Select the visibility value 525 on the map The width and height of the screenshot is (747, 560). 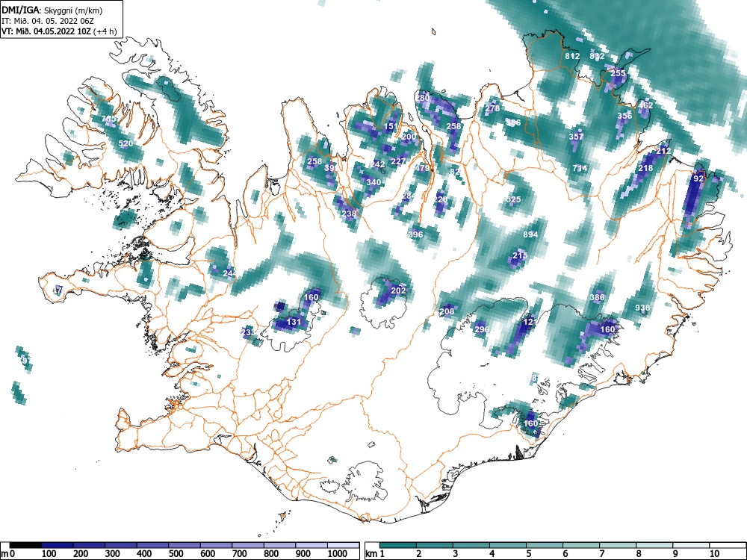[513, 199]
